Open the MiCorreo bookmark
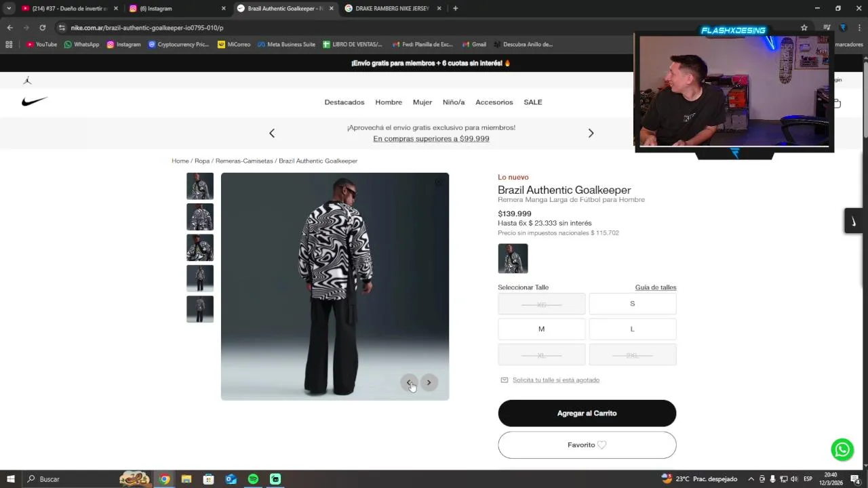Screen dimensions: 868x488 click(234, 45)
